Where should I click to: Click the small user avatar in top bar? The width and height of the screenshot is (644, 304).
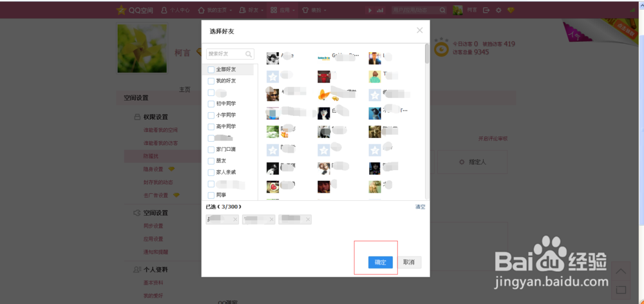coord(457,10)
